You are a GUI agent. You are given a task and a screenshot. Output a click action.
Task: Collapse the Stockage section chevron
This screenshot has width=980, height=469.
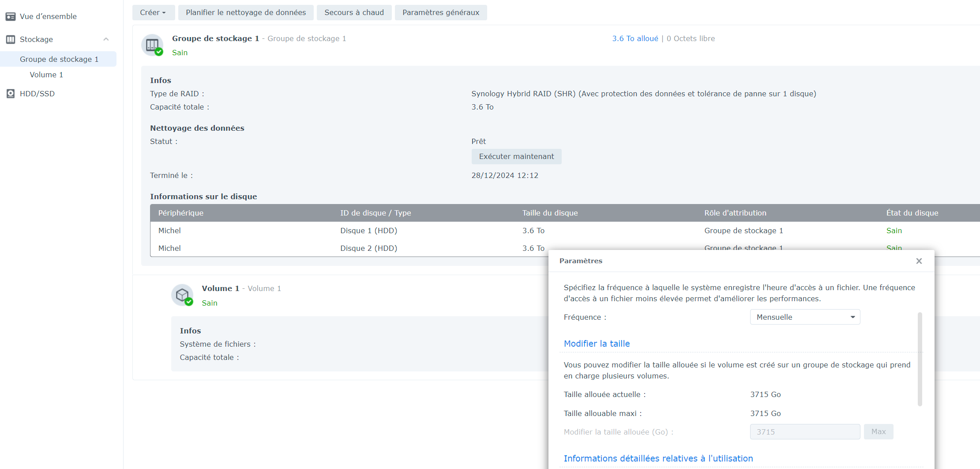pos(106,39)
